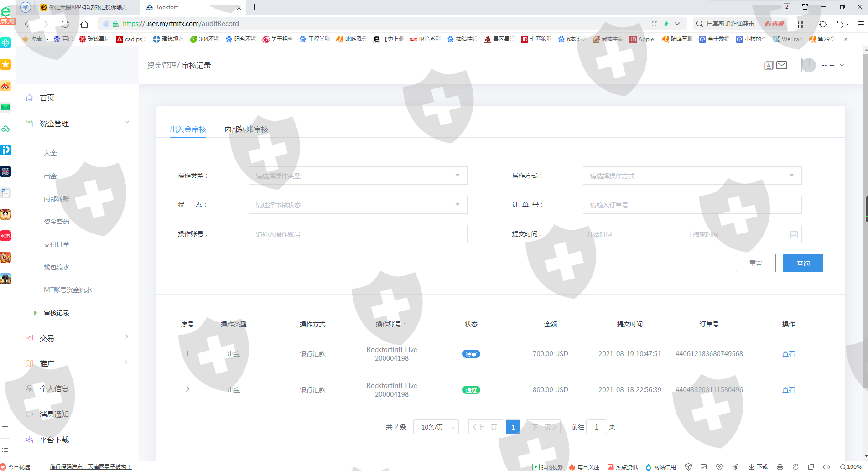Switch to the 内部转账审核 tab
Viewport: 868px width, 471px height.
tap(246, 129)
